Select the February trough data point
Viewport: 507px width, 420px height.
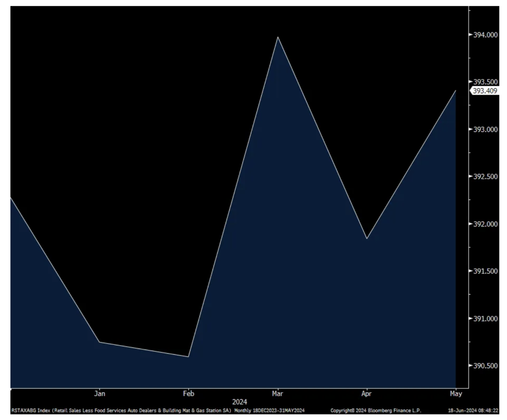tap(188, 357)
